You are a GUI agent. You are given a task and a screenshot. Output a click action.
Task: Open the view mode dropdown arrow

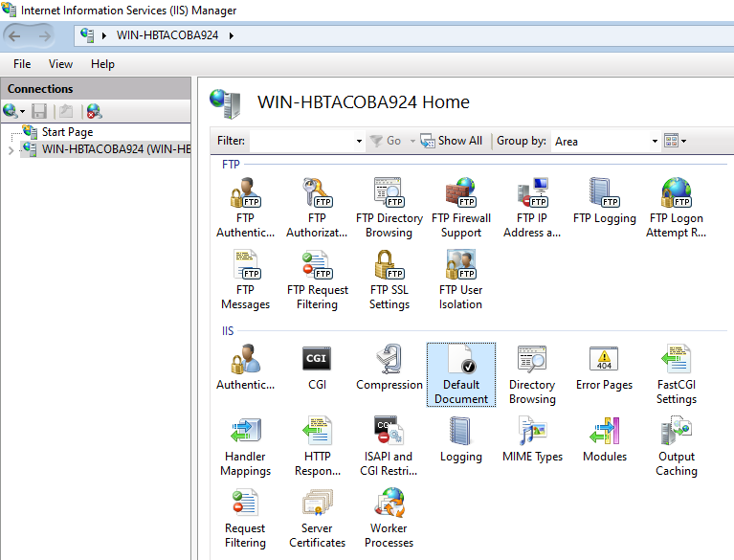click(683, 141)
